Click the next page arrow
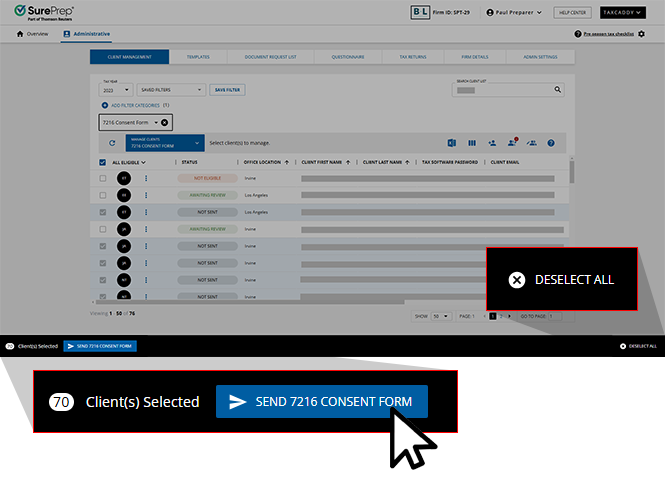The image size is (665, 484). [509, 316]
